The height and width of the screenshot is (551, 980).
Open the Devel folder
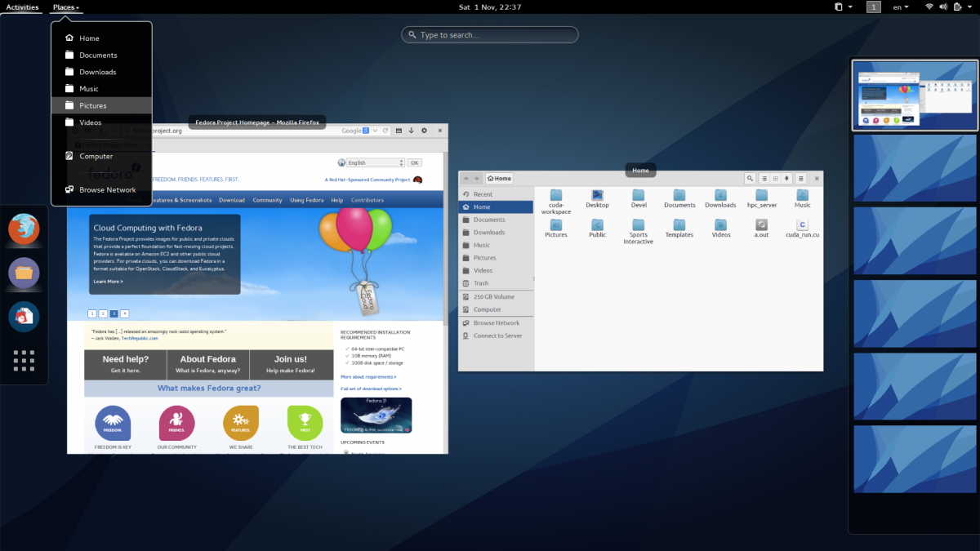point(639,198)
